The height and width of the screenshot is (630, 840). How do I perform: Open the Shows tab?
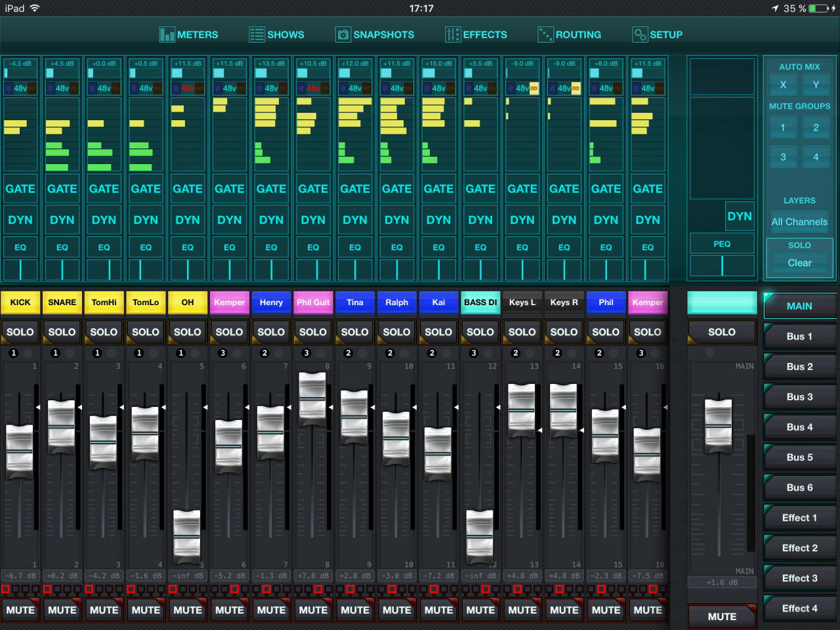(x=277, y=34)
